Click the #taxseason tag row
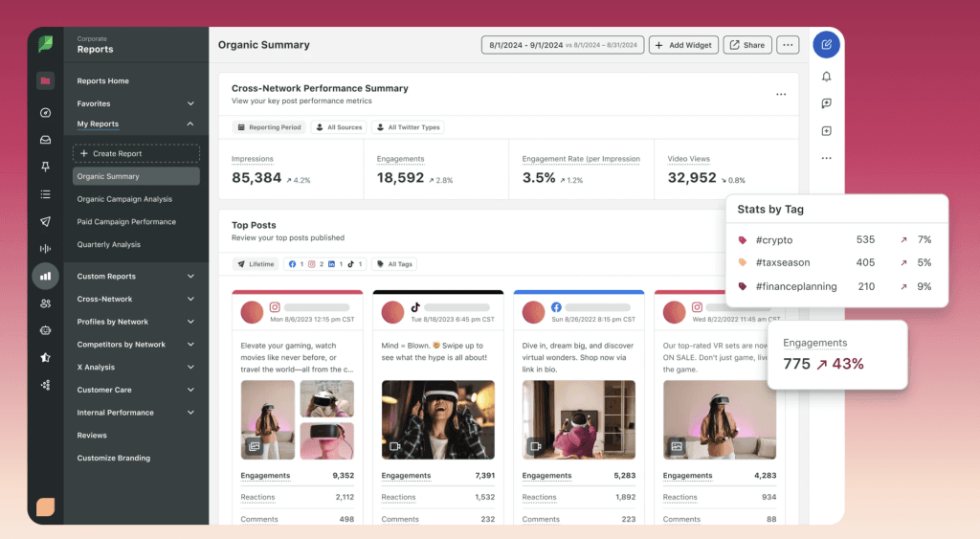Image resolution: width=980 pixels, height=539 pixels. 835,262
